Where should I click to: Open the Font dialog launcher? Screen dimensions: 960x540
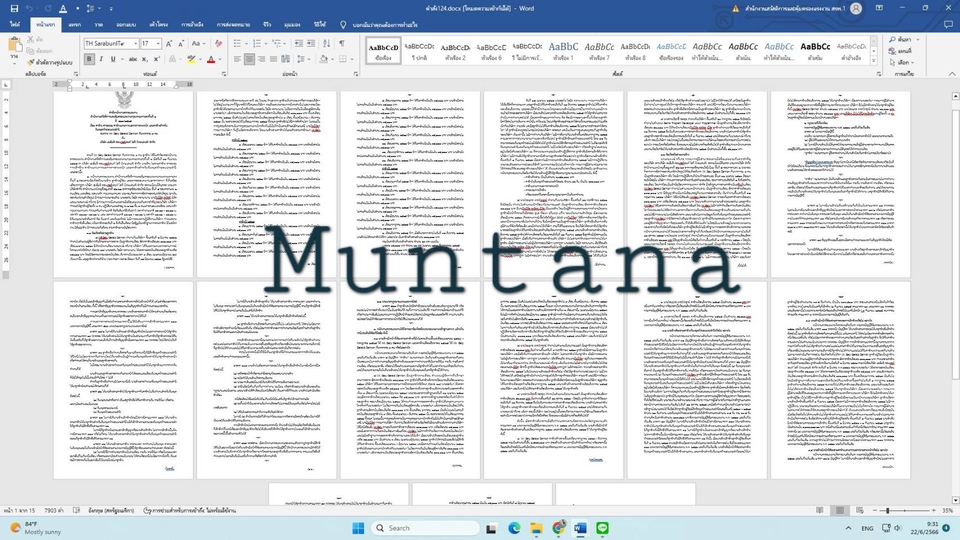(x=223, y=73)
